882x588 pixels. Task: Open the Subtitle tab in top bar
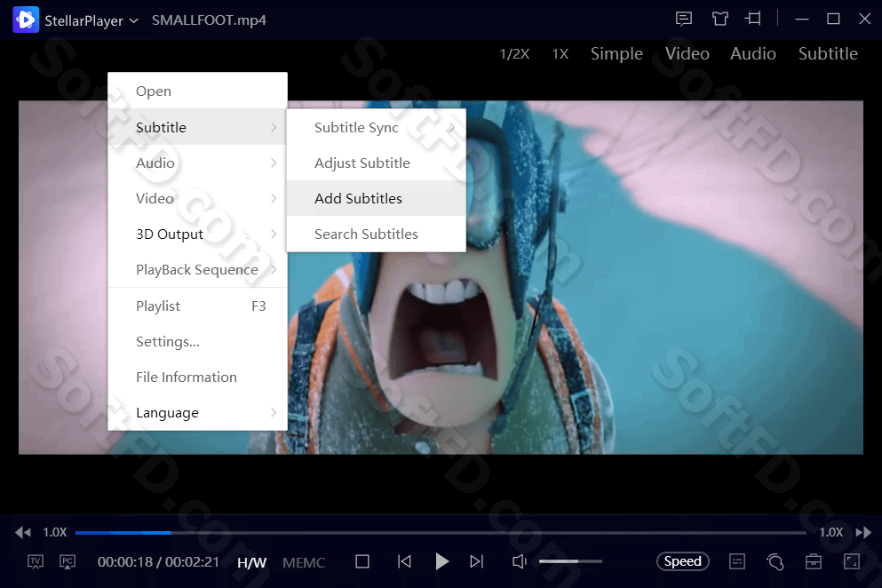pyautogui.click(x=828, y=54)
